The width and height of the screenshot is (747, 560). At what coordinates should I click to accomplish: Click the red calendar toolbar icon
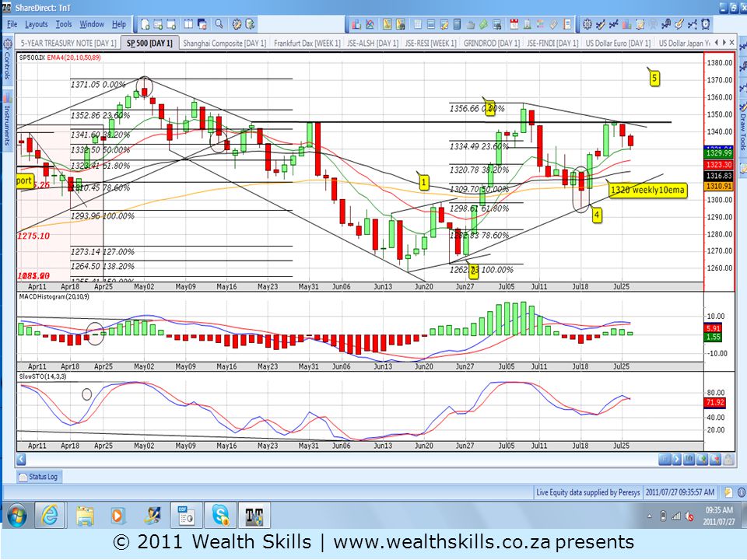514,24
